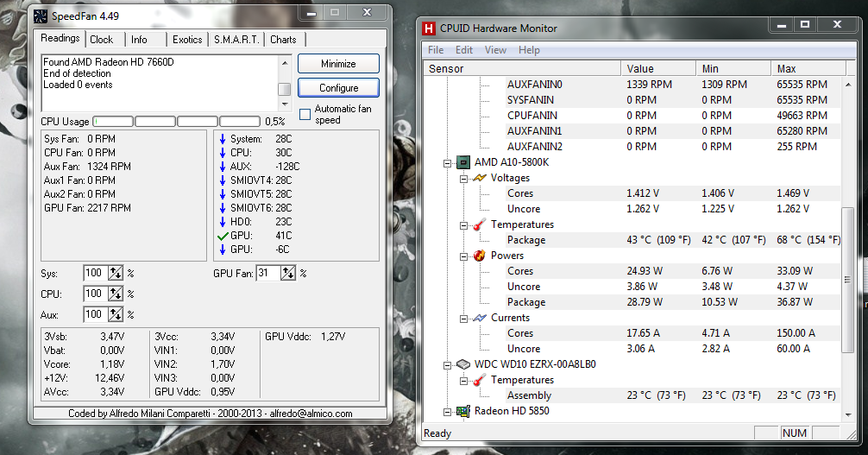Click the log box scroll up arrow

click(x=285, y=63)
